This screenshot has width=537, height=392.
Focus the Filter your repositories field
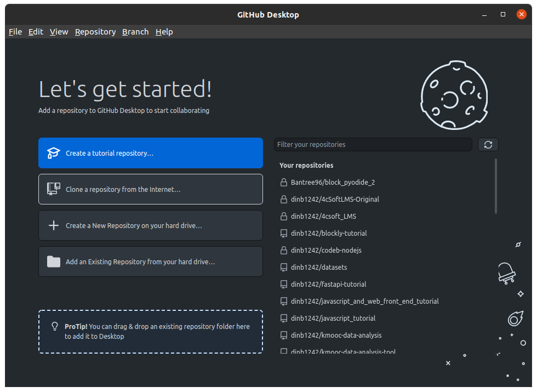(x=373, y=145)
